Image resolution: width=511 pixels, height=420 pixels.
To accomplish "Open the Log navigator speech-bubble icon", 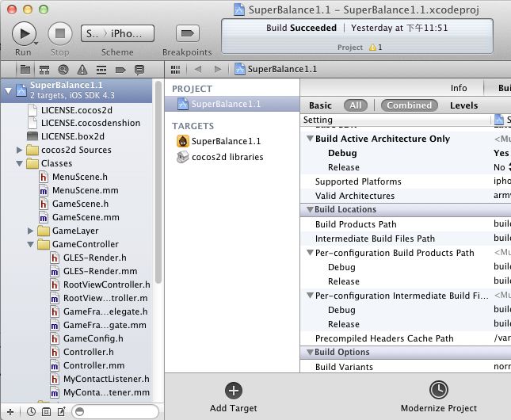I will (x=139, y=70).
